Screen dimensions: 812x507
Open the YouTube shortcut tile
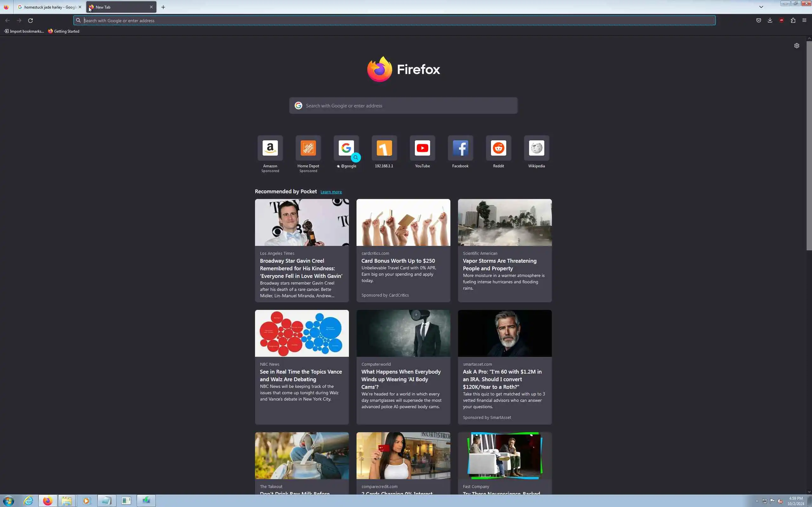pos(422,148)
